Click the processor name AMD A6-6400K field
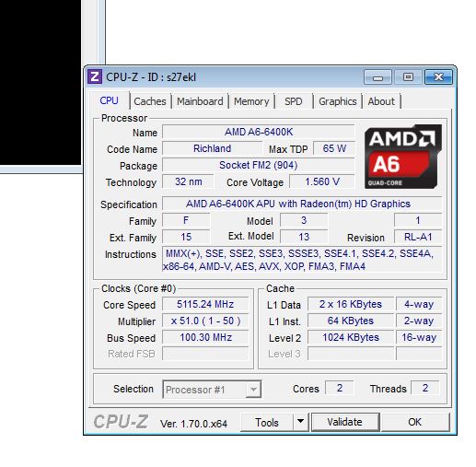 point(259,132)
